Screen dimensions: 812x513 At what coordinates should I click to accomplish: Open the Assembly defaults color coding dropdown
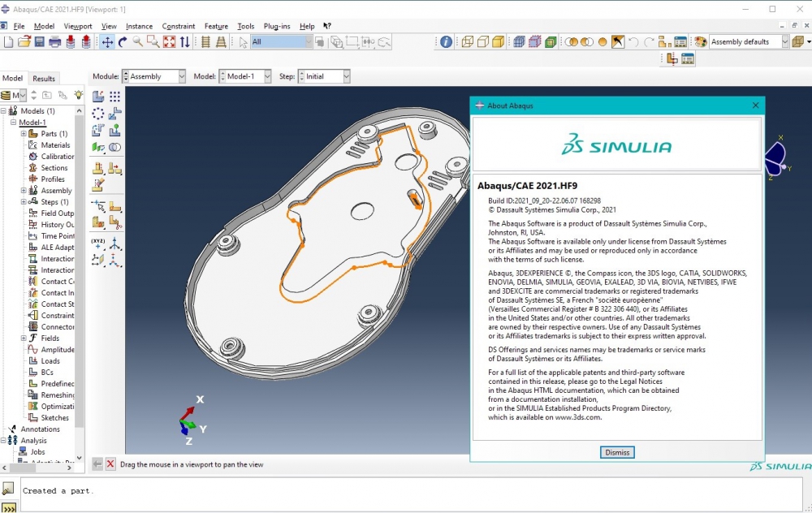click(x=785, y=41)
